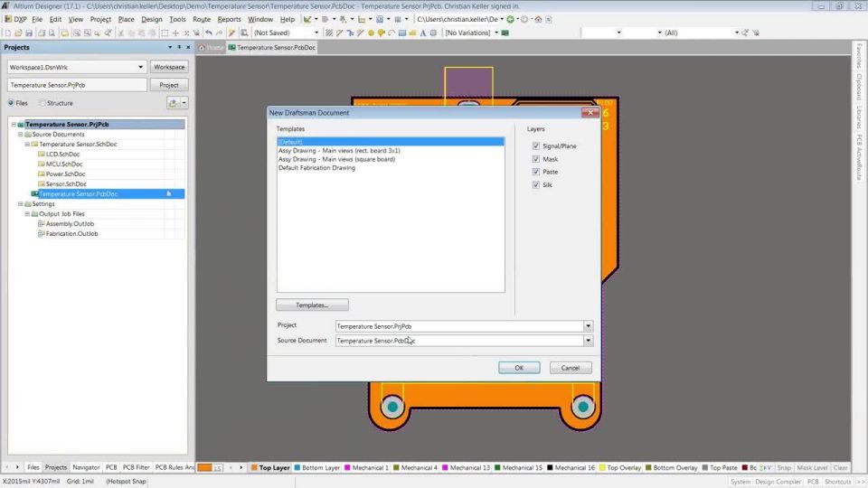Select MCU.SchDoc in project tree

pos(63,164)
